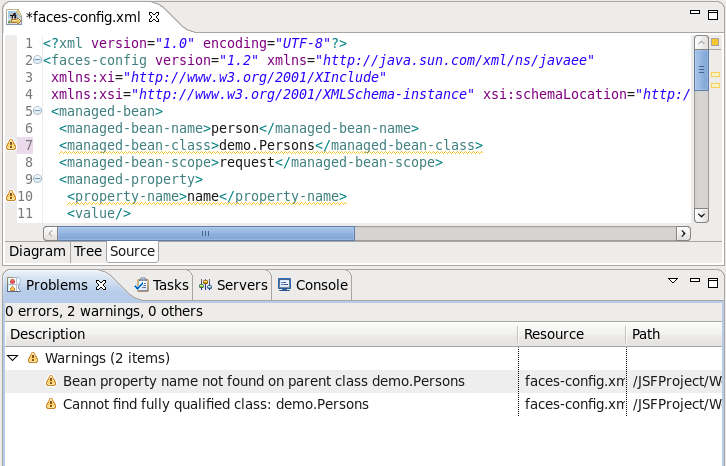The height and width of the screenshot is (466, 726).
Task: Click 'person' bean name on line 6
Action: coord(235,128)
